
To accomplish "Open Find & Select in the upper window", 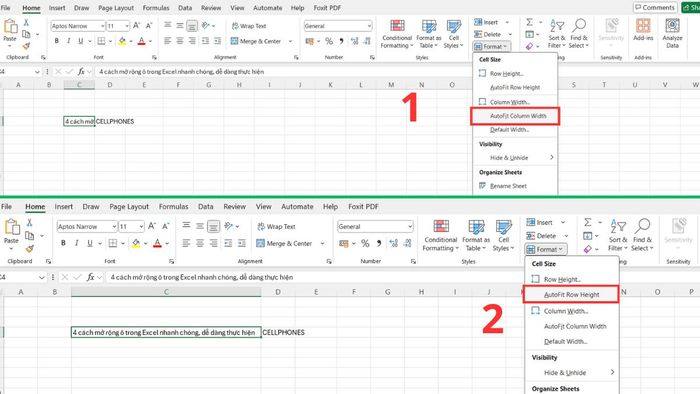I will pos(579,34).
